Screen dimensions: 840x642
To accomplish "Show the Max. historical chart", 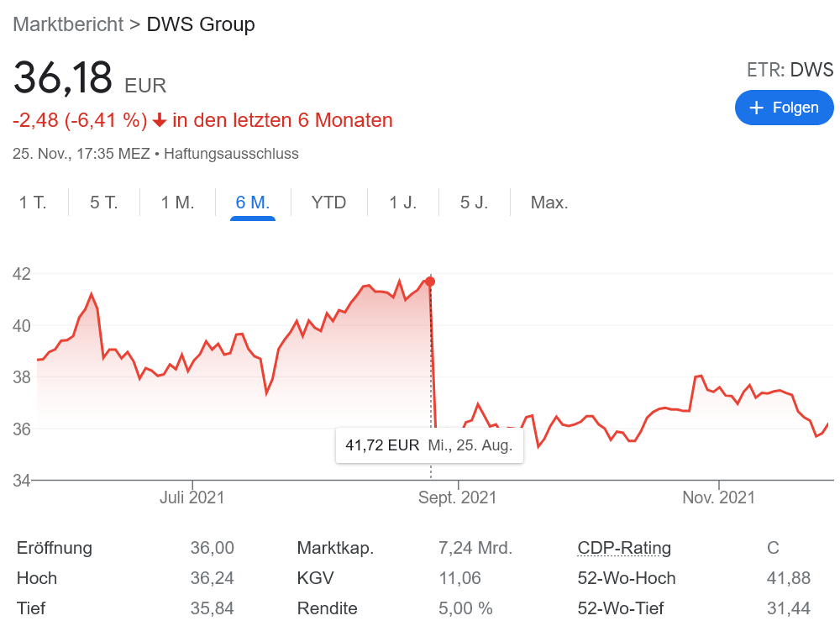I will coord(548,202).
